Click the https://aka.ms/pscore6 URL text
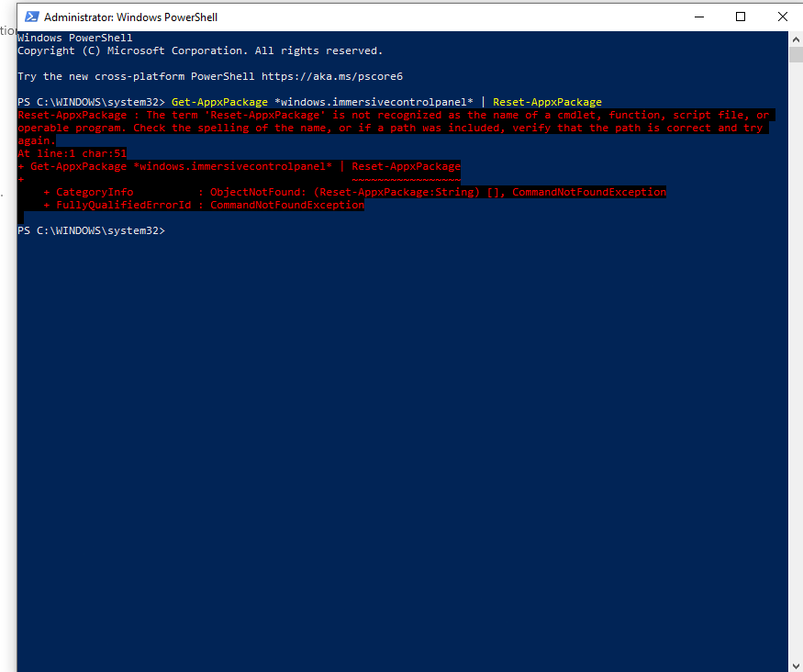 click(x=332, y=76)
